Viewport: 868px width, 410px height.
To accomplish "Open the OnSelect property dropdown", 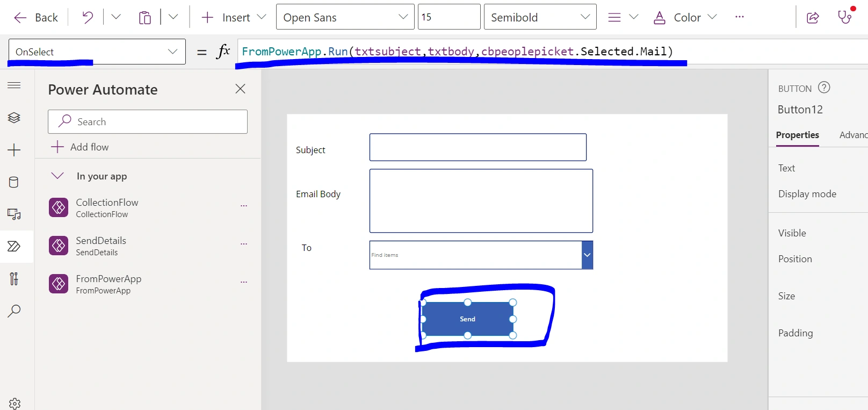I will click(x=97, y=52).
